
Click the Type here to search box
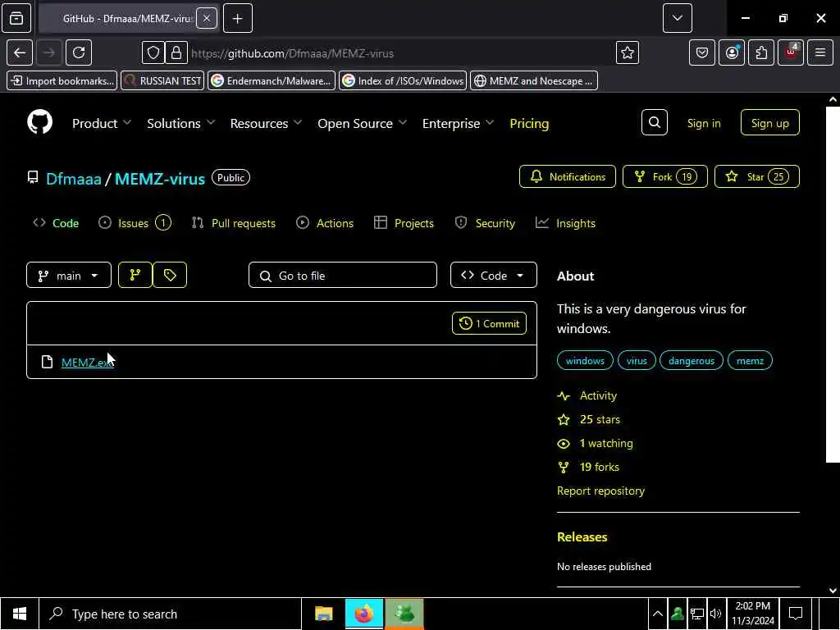tap(171, 614)
